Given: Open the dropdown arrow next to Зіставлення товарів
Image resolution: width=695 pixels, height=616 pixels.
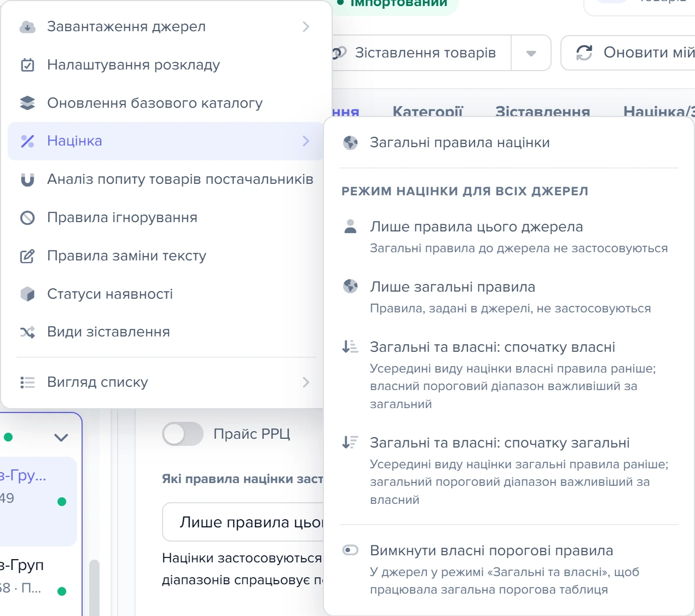Looking at the screenshot, I should point(531,53).
